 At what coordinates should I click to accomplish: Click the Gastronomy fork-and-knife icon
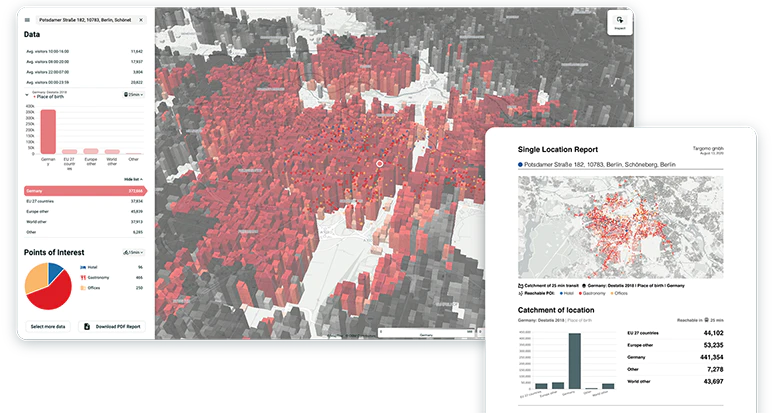pyautogui.click(x=82, y=277)
